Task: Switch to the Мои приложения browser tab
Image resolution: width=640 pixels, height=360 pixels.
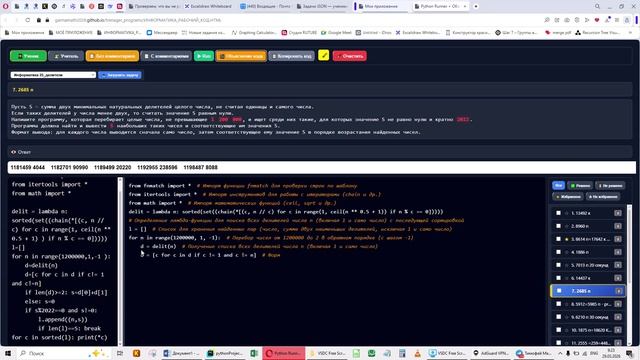Action: pos(381,7)
